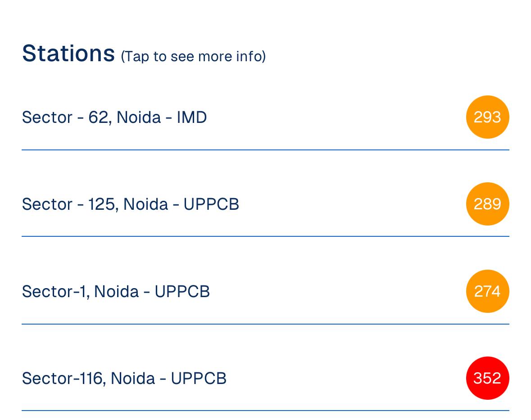Click the word Noida in Sector-116 row

pos(133,379)
